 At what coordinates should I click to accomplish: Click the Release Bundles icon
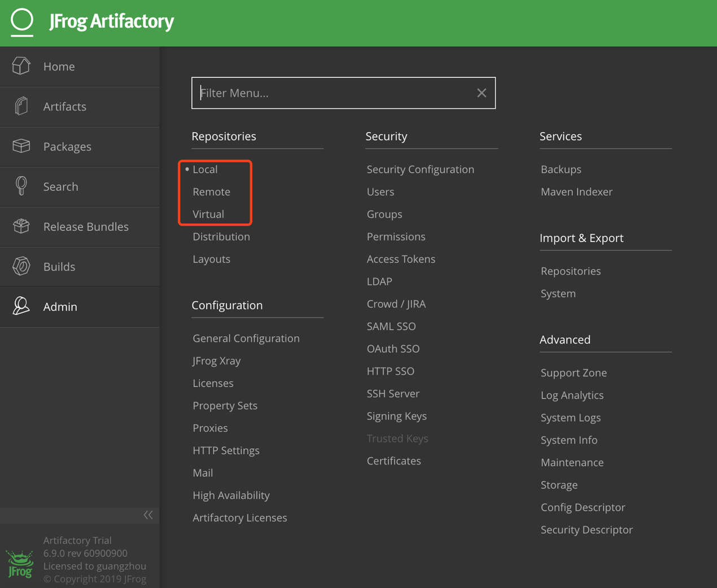(21, 226)
